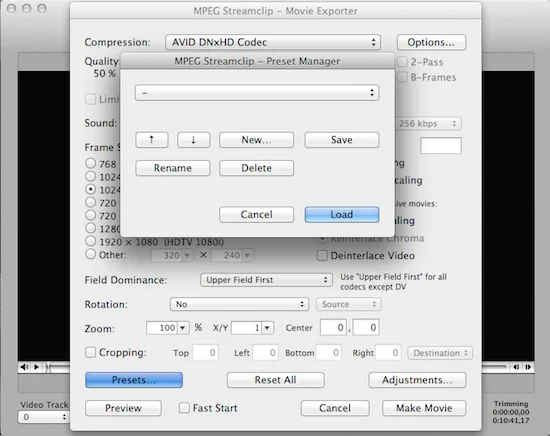The height and width of the screenshot is (436, 550).
Task: Click the empty field below 256 kbps
Action: click(x=441, y=146)
